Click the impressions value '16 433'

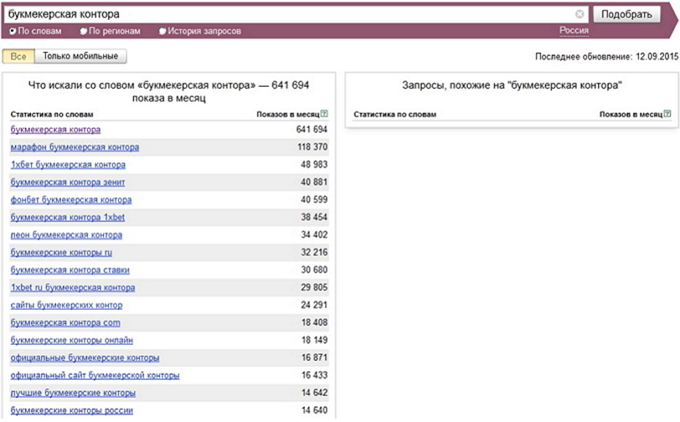click(x=314, y=376)
